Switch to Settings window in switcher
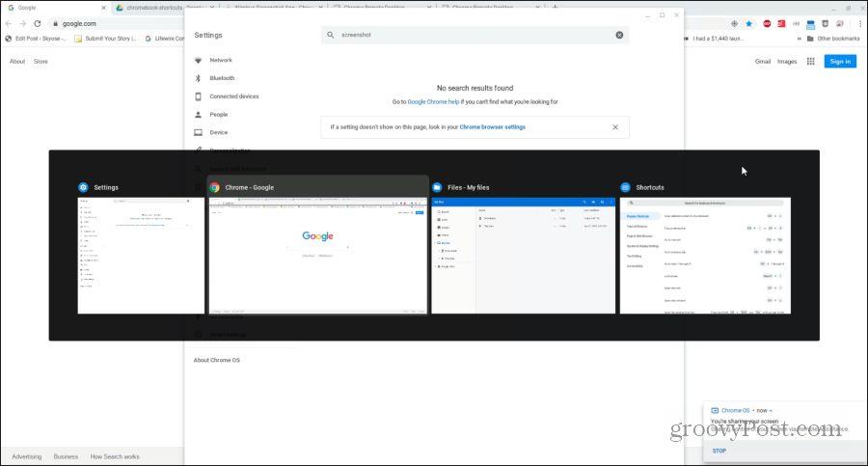Viewport: 868px width, 466px height. click(141, 249)
